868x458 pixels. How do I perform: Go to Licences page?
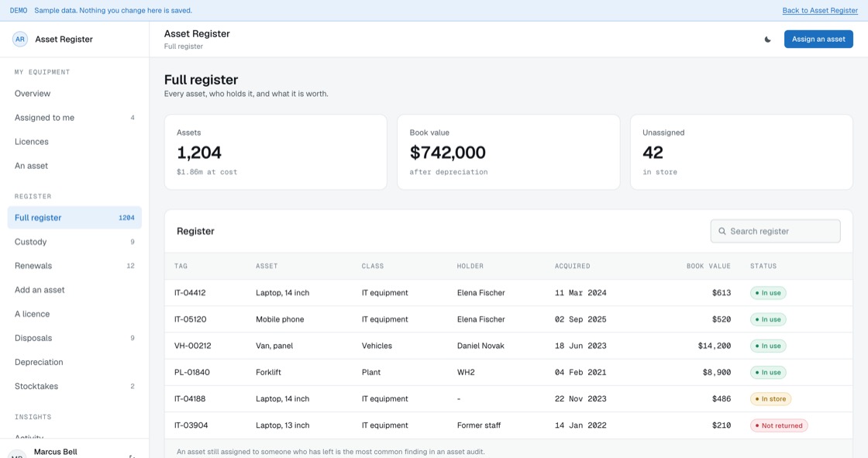(74, 142)
